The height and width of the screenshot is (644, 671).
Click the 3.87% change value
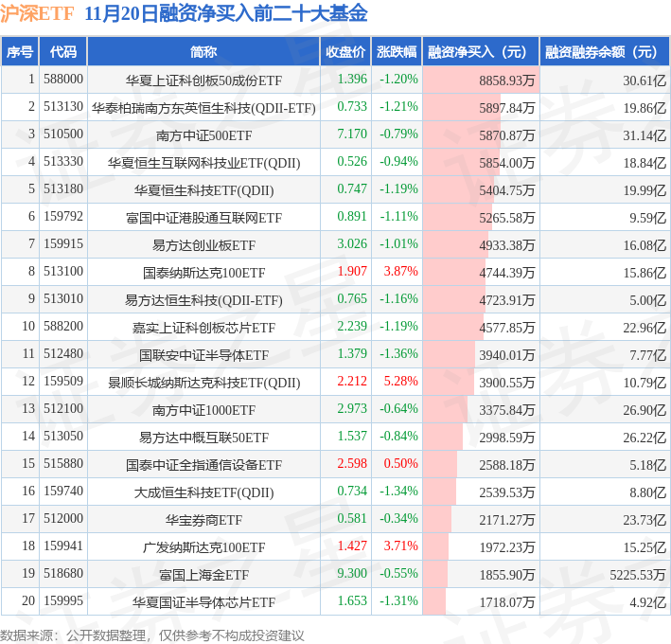point(400,271)
